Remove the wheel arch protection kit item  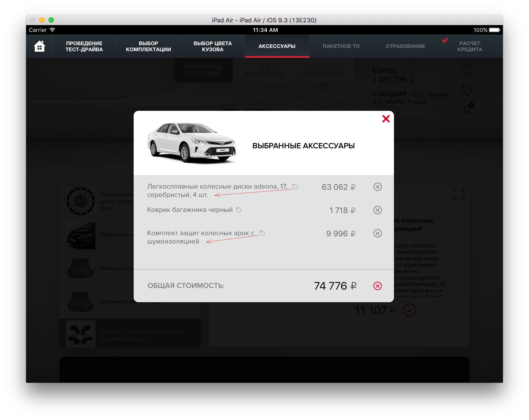tap(377, 233)
